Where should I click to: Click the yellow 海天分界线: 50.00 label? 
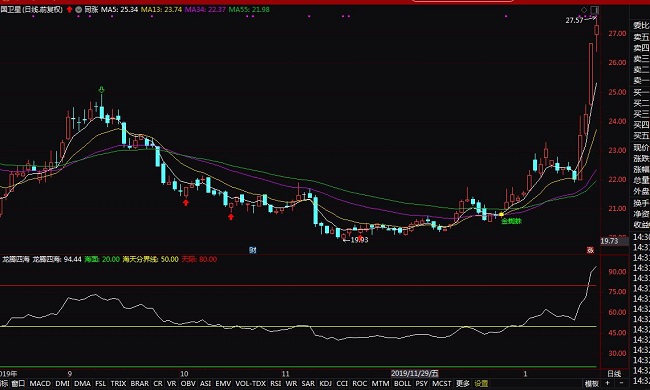(x=150, y=259)
